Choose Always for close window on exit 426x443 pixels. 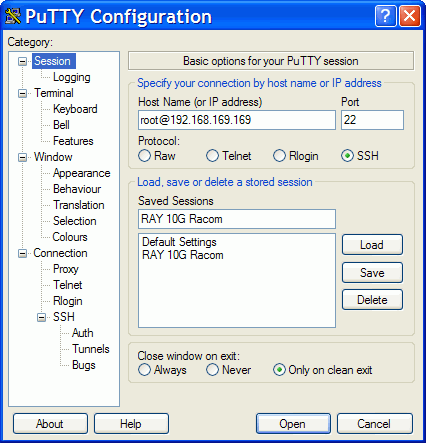click(x=144, y=370)
